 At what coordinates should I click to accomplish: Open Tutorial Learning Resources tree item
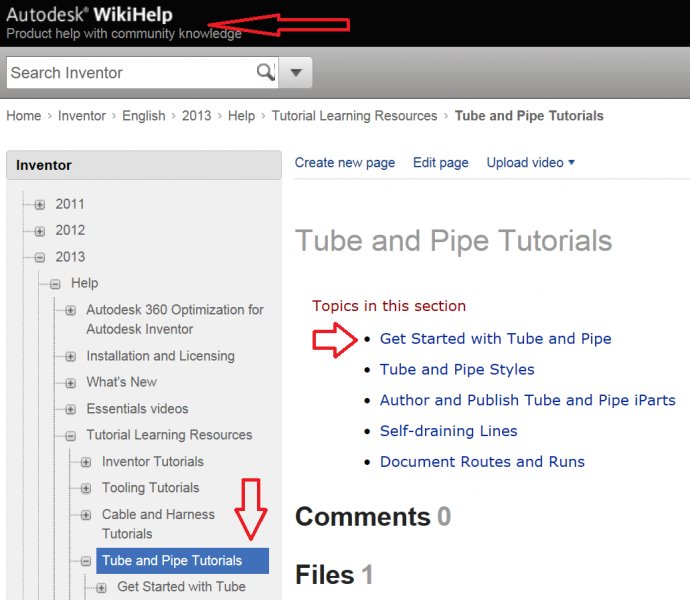[169, 435]
